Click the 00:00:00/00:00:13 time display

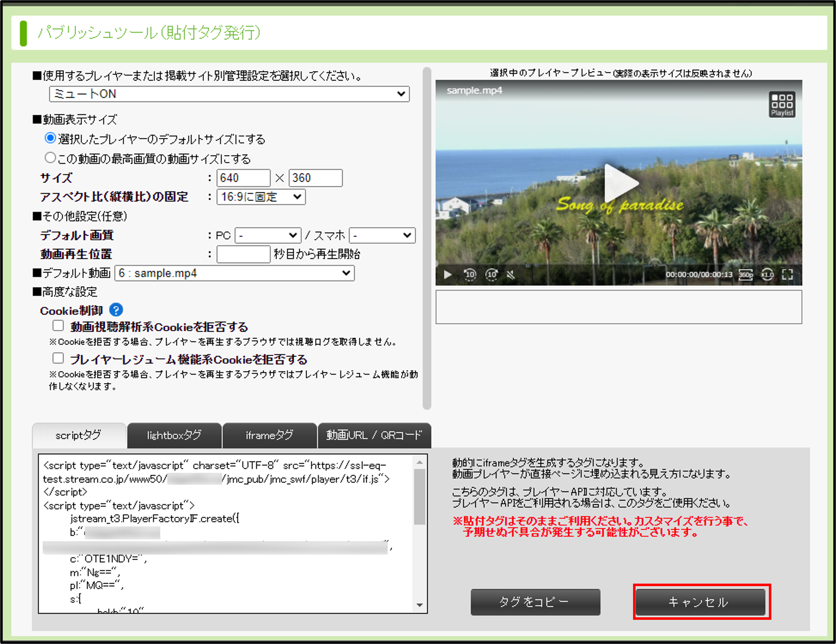coord(699,274)
